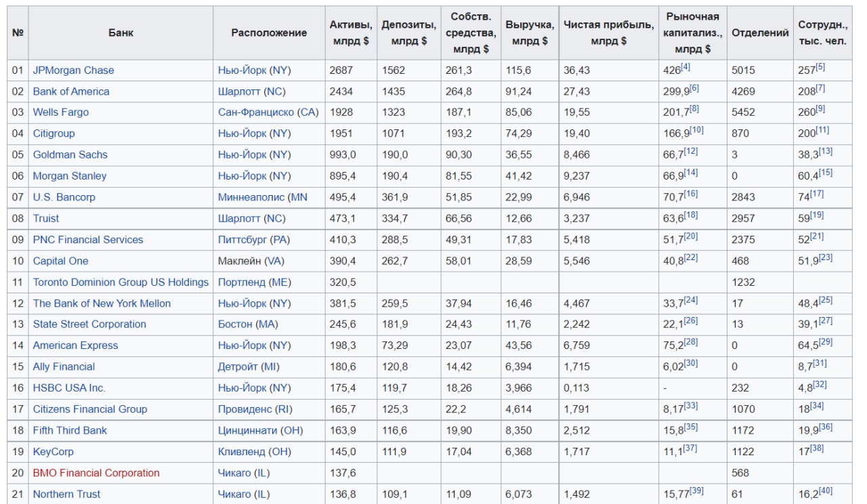Click the Чистая прибыль header
867x504 pixels.
[x=608, y=33]
